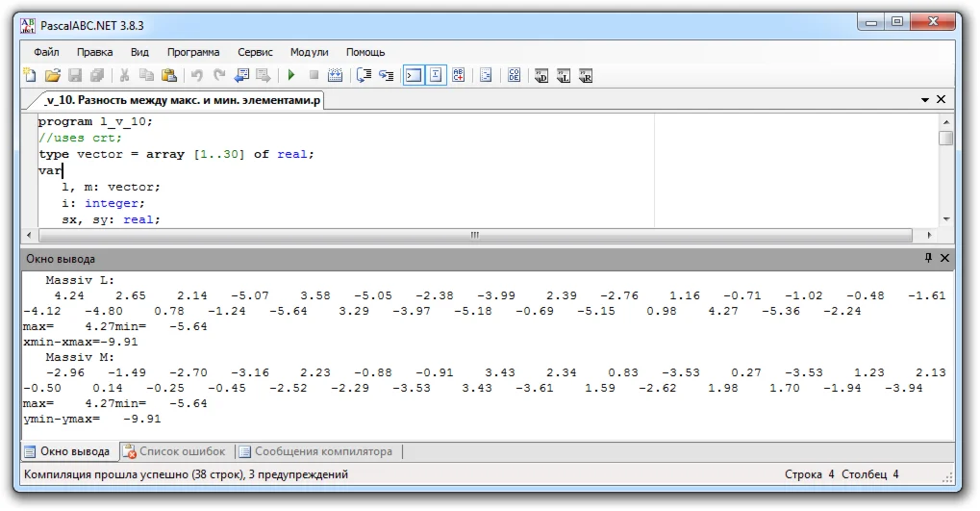Close the Окно вывода output panel
The image size is (980, 511).
(x=943, y=258)
